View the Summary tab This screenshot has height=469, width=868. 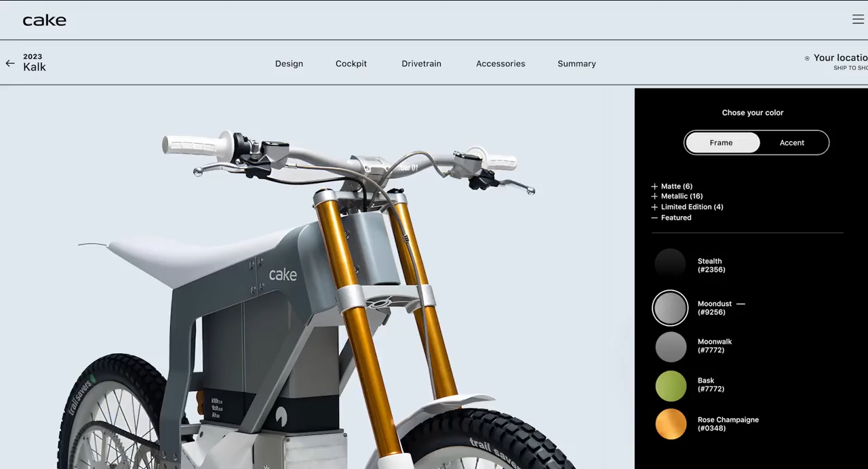click(x=576, y=64)
